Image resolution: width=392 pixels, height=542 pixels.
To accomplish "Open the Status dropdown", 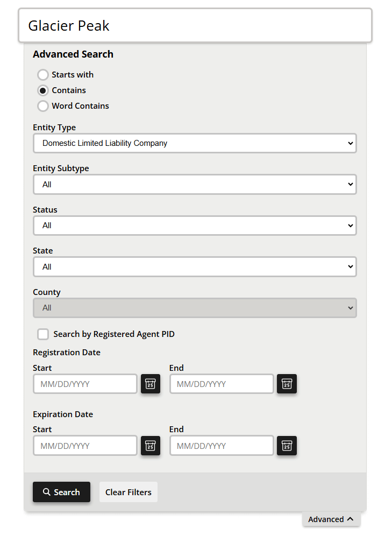I will (x=195, y=226).
